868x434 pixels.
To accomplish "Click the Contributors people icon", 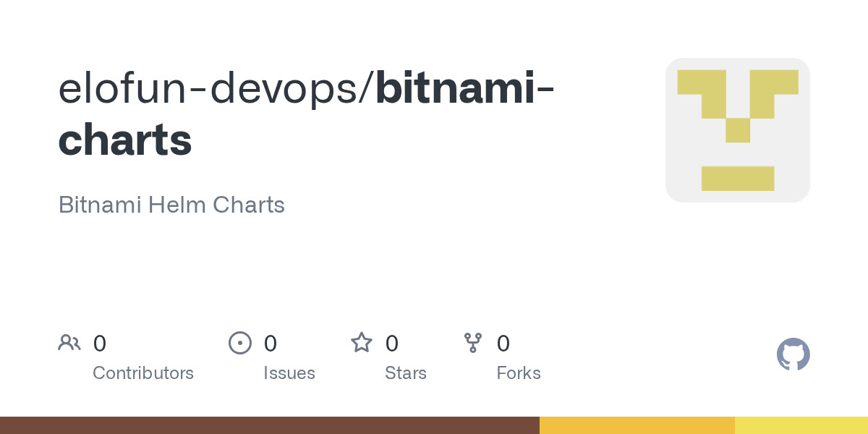I will click(x=69, y=343).
